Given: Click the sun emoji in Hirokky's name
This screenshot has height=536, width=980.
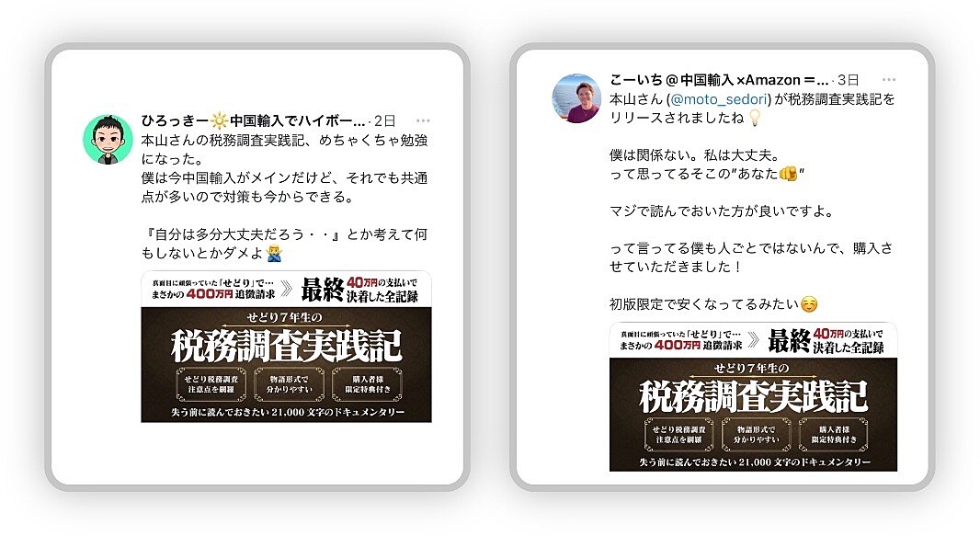Looking at the screenshot, I should pyautogui.click(x=219, y=120).
